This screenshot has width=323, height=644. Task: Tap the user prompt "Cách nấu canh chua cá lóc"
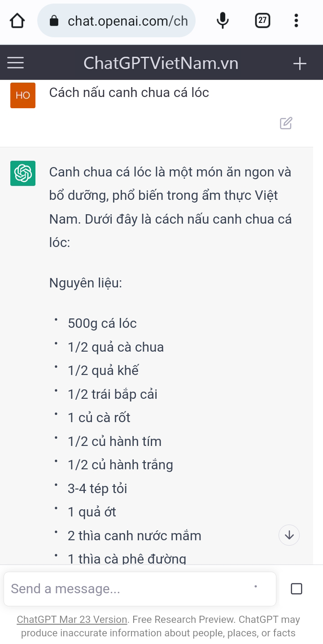[129, 93]
